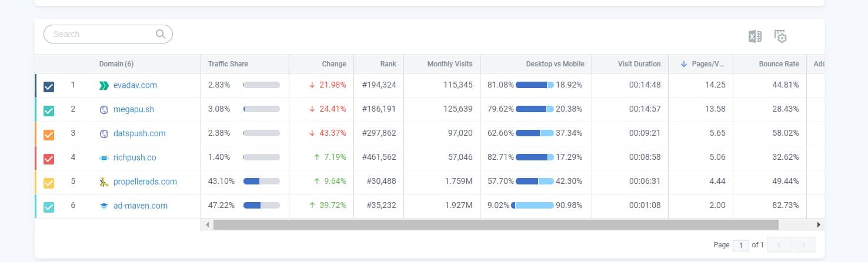Click the 97,020 monthly visits value
The width and height of the screenshot is (868, 262).
pyautogui.click(x=460, y=133)
